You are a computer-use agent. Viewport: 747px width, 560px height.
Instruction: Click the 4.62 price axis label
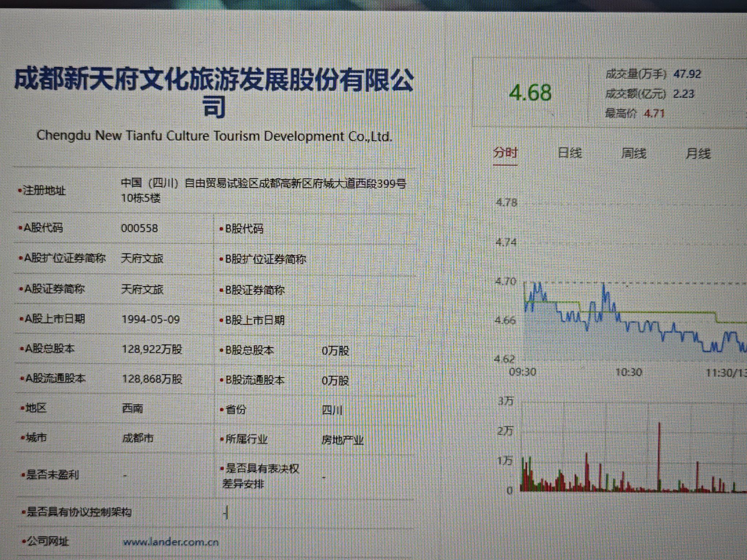(x=504, y=359)
